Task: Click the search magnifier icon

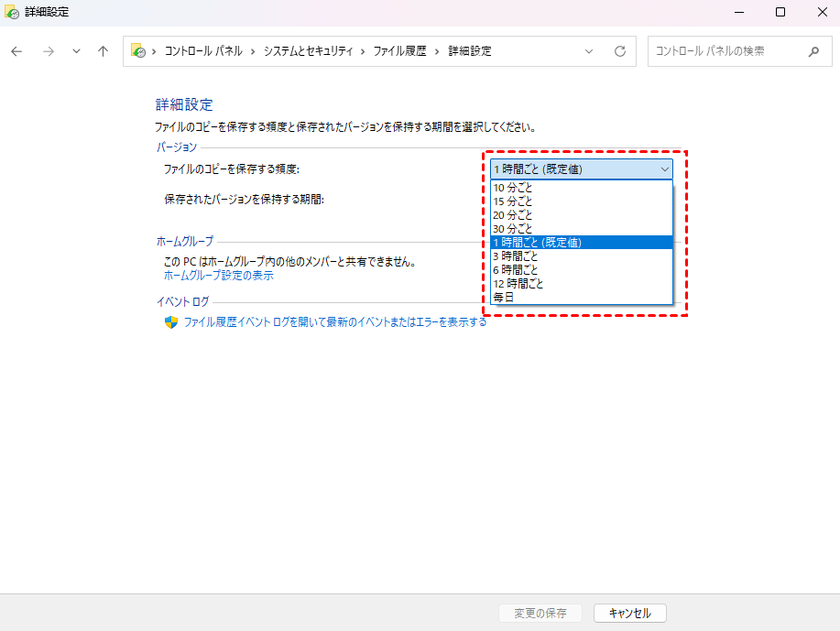Action: point(813,51)
